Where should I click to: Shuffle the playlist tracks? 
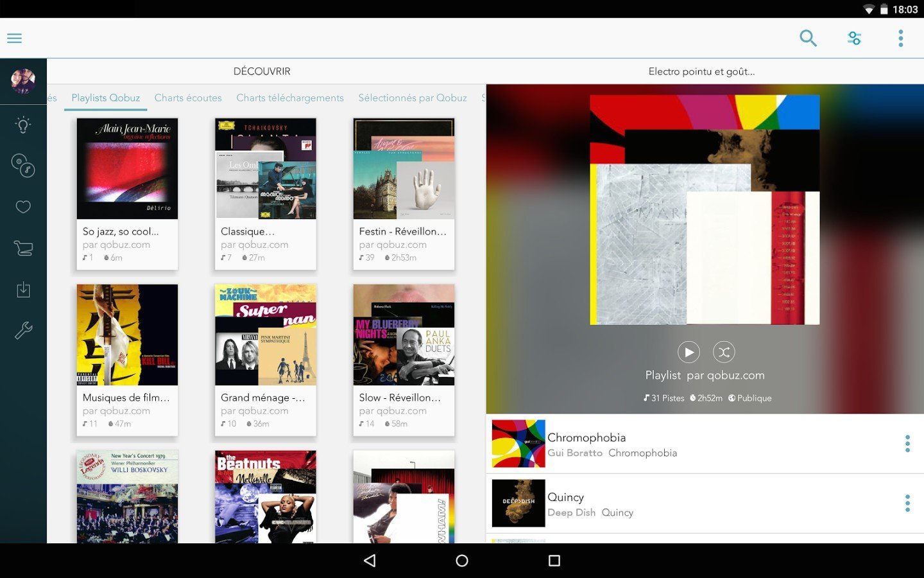pyautogui.click(x=724, y=352)
